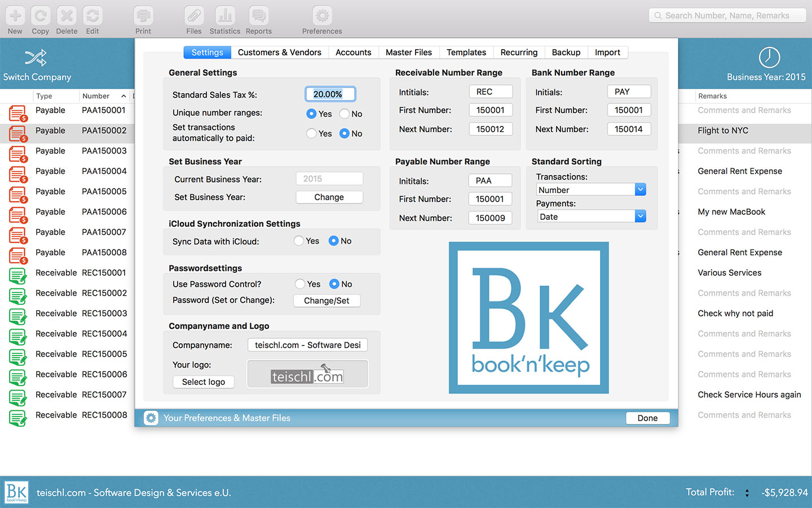Open the Recurring tab
This screenshot has height=508, width=812.
[x=519, y=52]
